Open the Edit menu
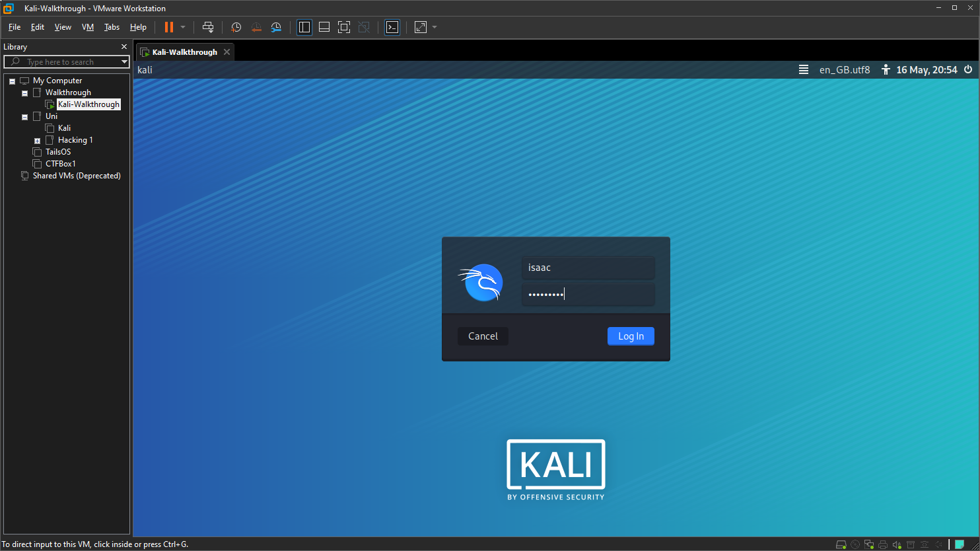 tap(38, 27)
